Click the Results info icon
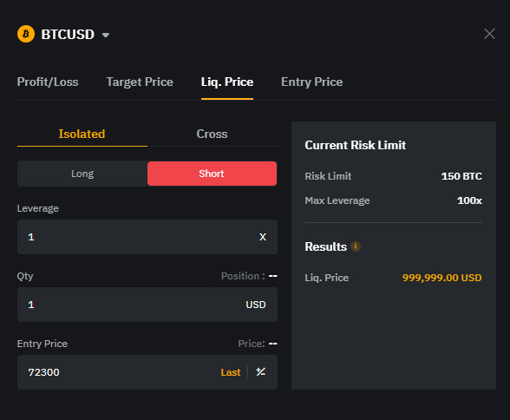The height and width of the screenshot is (420, 510). [356, 246]
